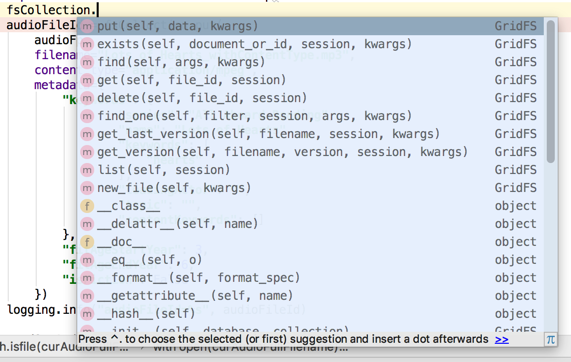This screenshot has height=362, width=571.
Task: Choose get(self, file_id, session) completion
Action: click(311, 80)
